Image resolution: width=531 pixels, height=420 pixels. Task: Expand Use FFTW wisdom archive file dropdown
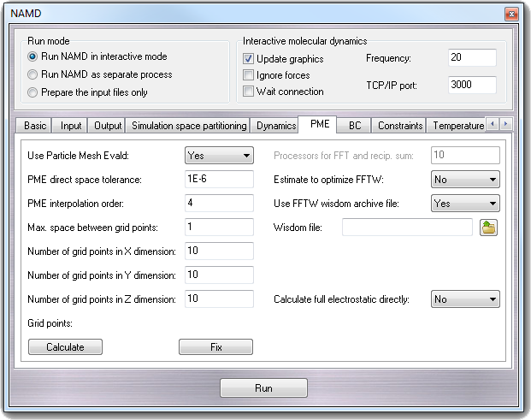(x=466, y=204)
